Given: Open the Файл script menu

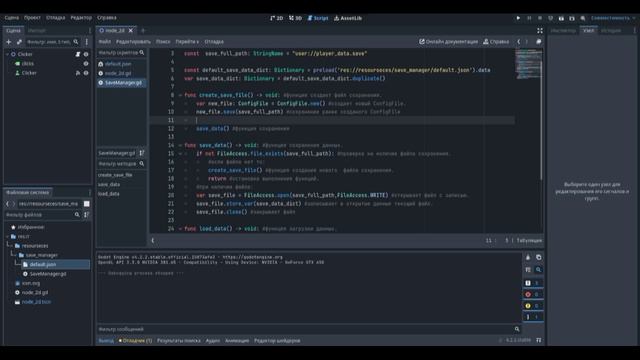Looking at the screenshot, I should (x=104, y=42).
